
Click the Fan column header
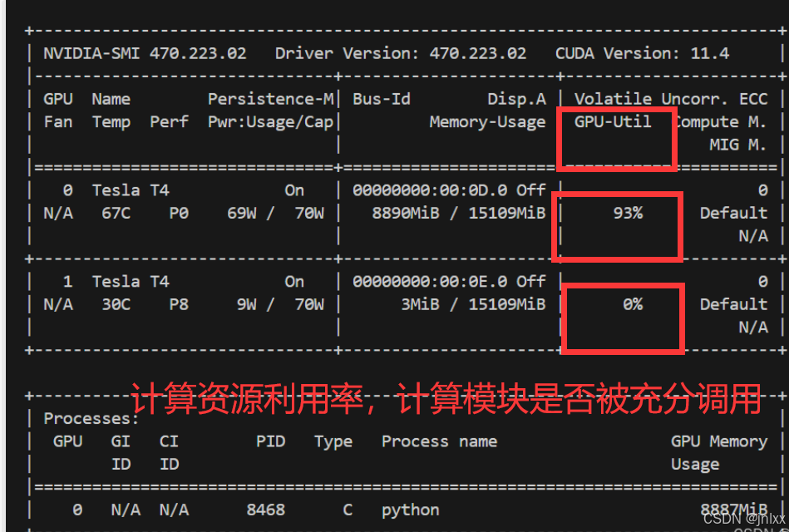coord(58,122)
